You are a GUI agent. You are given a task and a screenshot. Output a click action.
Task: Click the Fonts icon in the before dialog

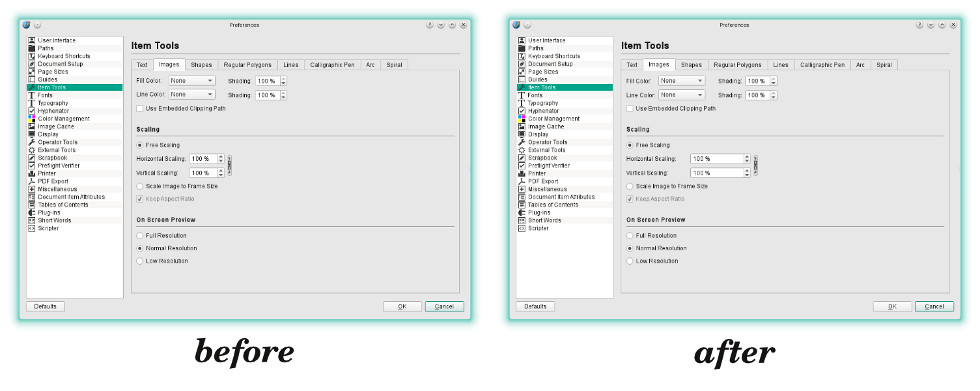31,95
